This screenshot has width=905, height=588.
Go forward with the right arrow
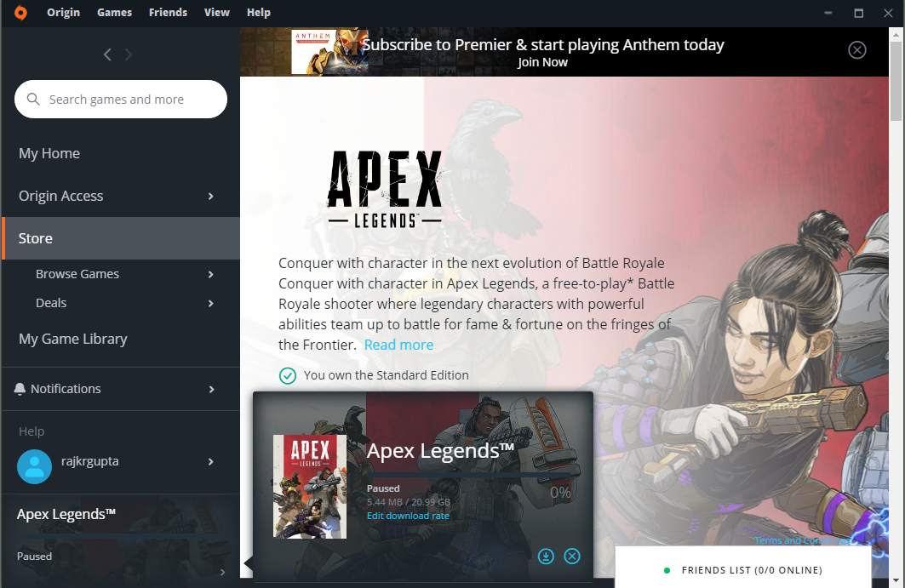tap(129, 54)
